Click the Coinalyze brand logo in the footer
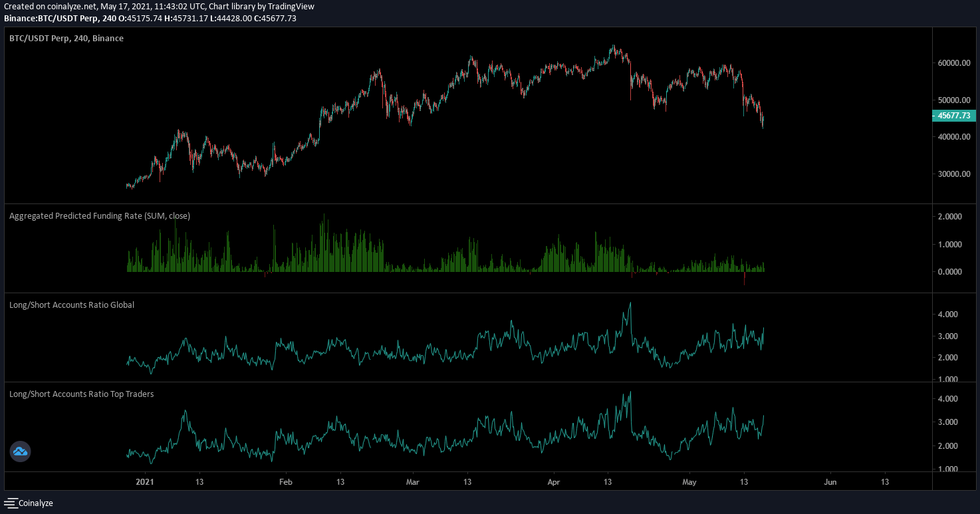This screenshot has width=980, height=514. pos(29,503)
